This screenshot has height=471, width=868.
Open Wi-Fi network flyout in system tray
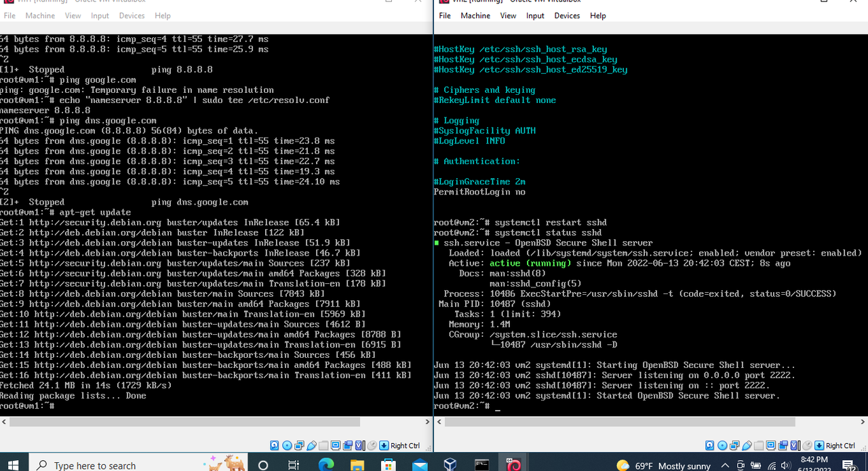pos(772,466)
